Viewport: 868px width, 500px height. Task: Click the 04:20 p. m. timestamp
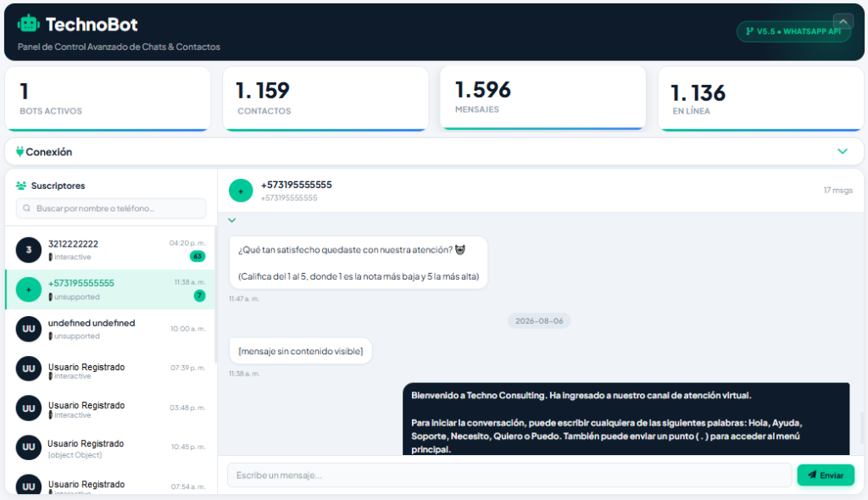click(x=187, y=243)
